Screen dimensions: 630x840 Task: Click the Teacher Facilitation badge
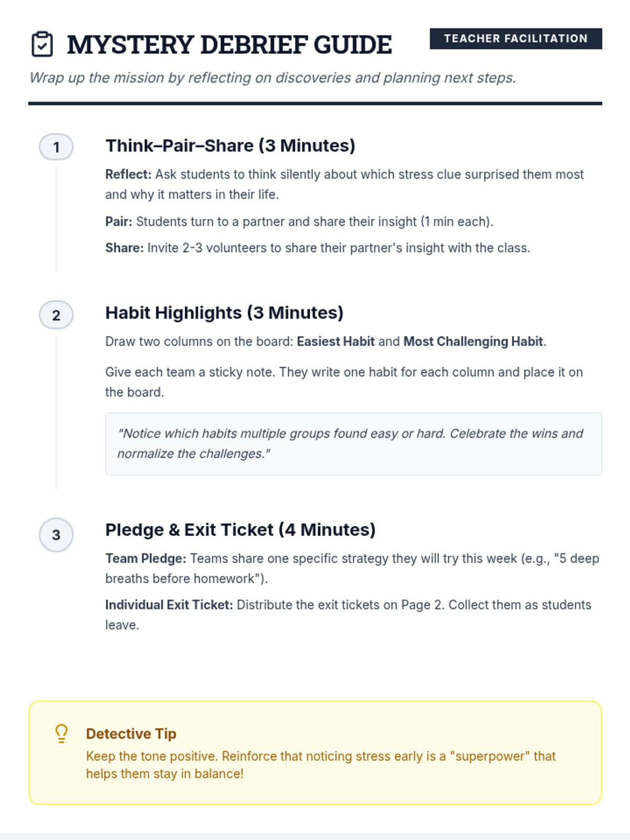click(x=516, y=39)
